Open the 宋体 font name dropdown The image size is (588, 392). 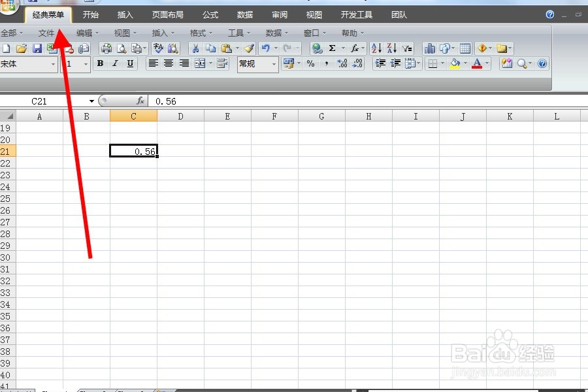[x=53, y=64]
